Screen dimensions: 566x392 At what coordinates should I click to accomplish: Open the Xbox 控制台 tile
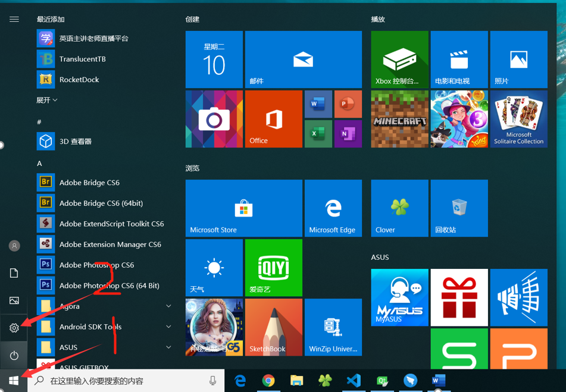tap(399, 59)
